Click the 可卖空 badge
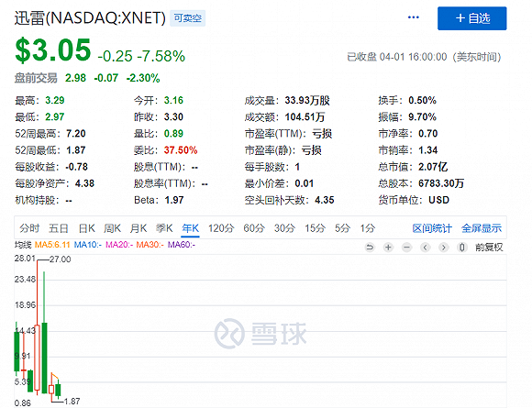Viewport: 532px width, 408px height. pyautogui.click(x=188, y=18)
